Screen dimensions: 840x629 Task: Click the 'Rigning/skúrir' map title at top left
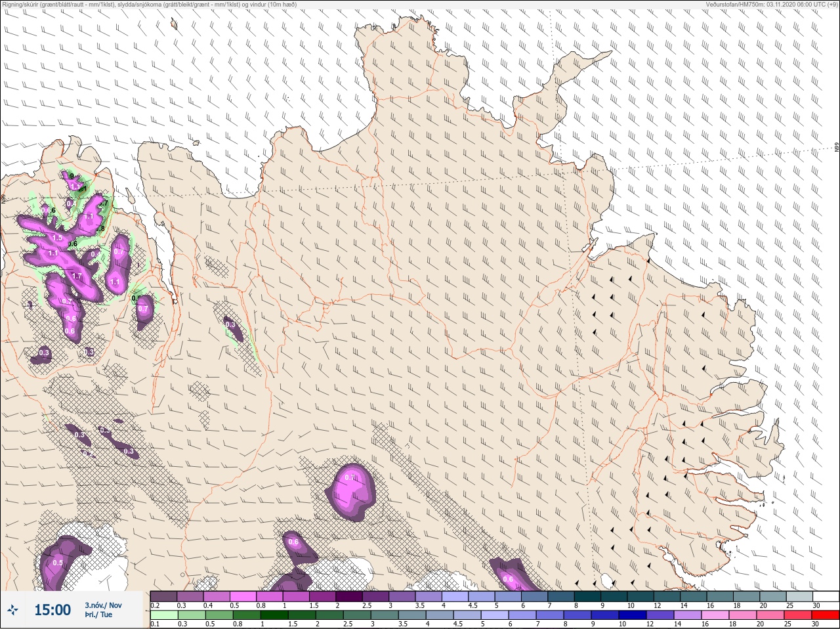tap(148, 4)
